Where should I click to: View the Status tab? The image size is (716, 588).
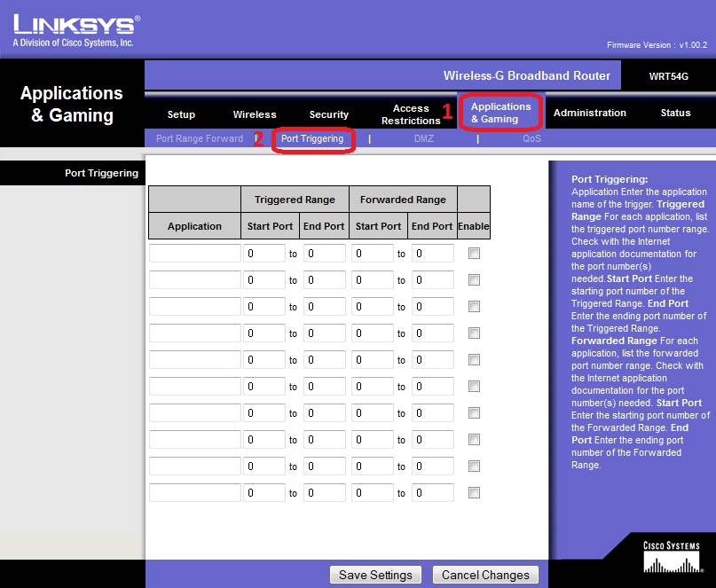click(x=675, y=113)
